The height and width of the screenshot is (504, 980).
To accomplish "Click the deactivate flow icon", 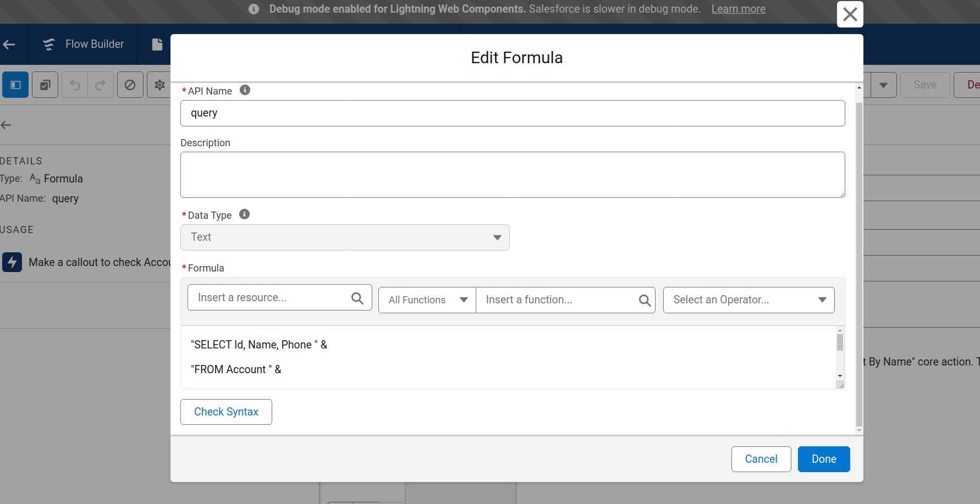I will (x=130, y=85).
